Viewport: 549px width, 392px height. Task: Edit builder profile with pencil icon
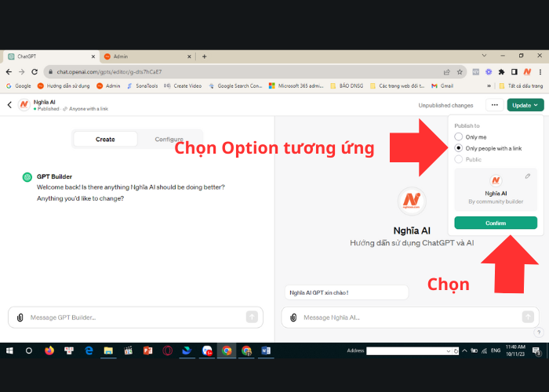pyautogui.click(x=528, y=176)
